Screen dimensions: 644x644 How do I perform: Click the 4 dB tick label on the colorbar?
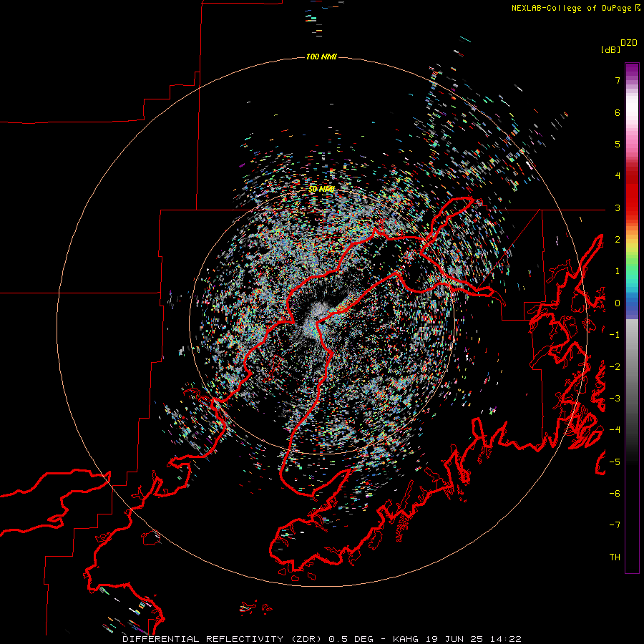coord(618,176)
